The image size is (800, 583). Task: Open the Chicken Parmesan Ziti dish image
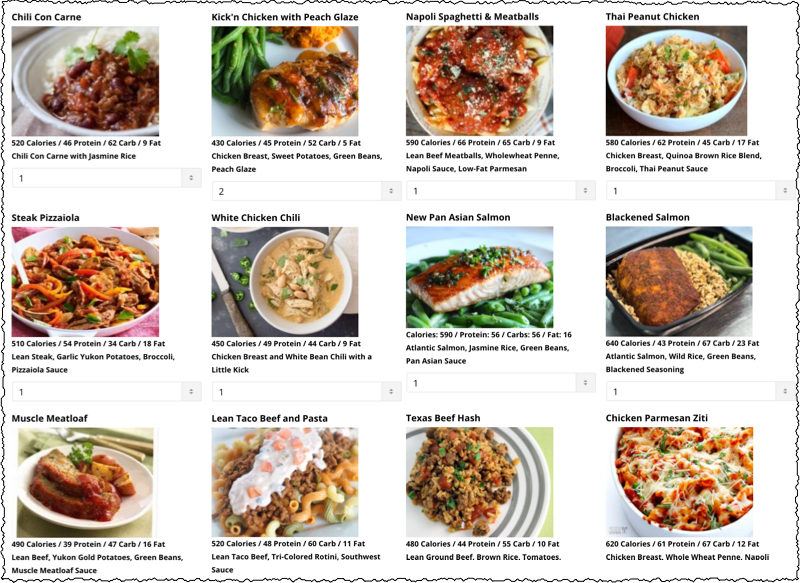click(x=680, y=482)
